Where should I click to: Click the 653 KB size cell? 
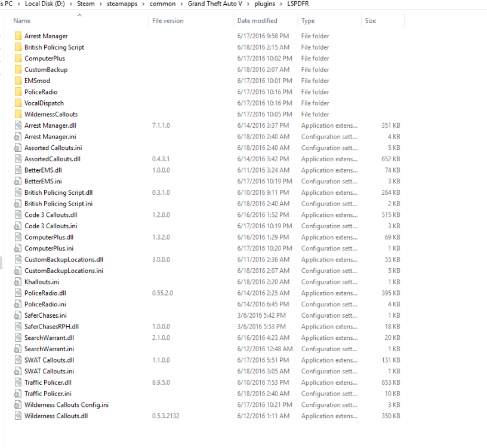click(x=391, y=382)
